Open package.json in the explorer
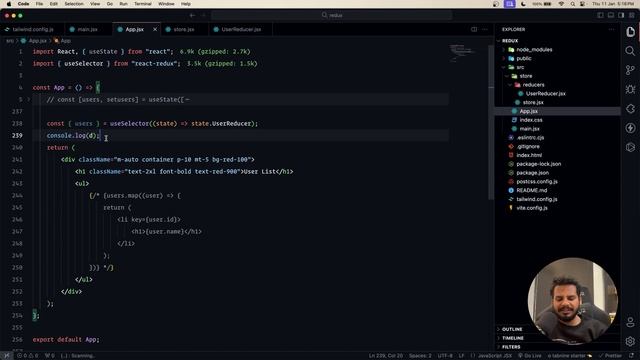 pos(532,173)
